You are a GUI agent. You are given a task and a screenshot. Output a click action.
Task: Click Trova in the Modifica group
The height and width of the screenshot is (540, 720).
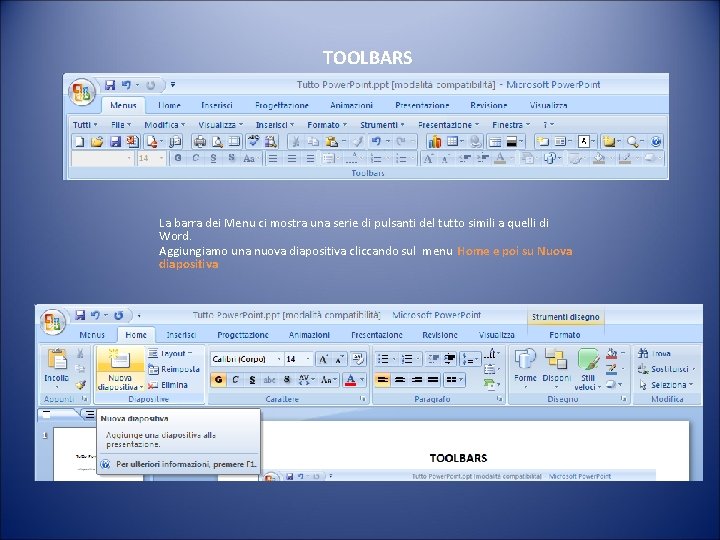654,354
